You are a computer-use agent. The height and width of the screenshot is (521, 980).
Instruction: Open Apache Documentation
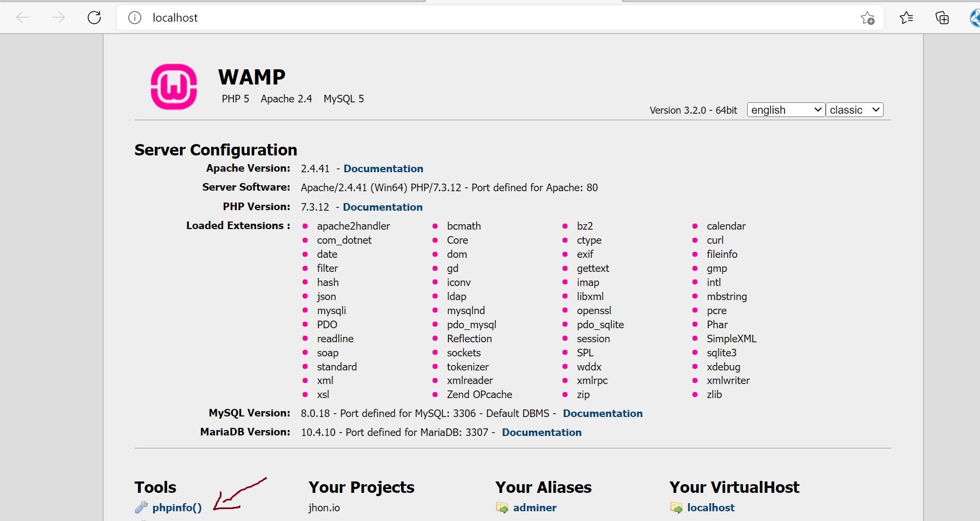[383, 168]
